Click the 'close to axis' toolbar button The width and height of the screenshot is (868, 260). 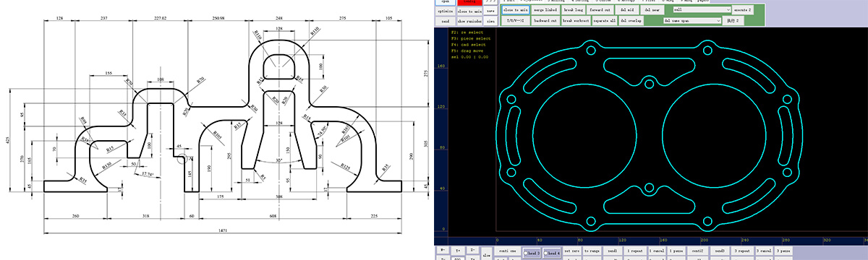(x=515, y=10)
